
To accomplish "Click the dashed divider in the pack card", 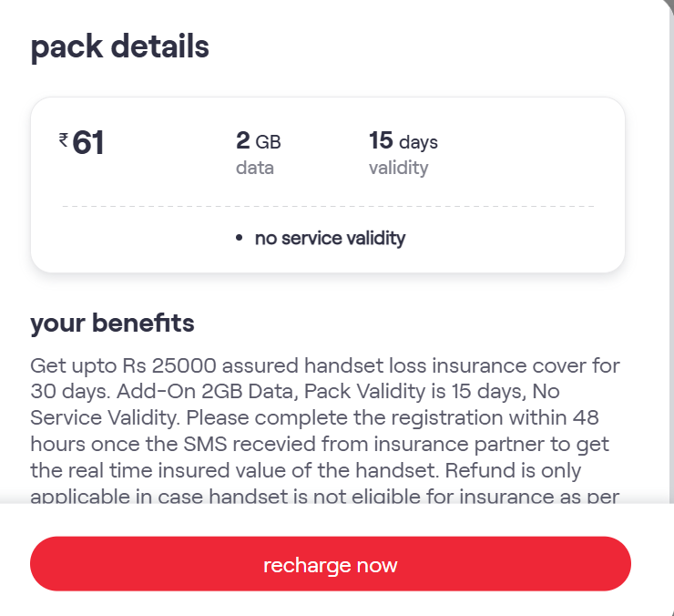I will 328,207.
